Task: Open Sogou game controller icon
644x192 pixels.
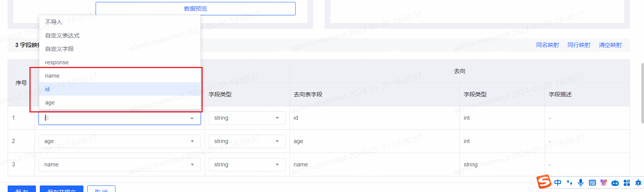Action: pos(615,182)
